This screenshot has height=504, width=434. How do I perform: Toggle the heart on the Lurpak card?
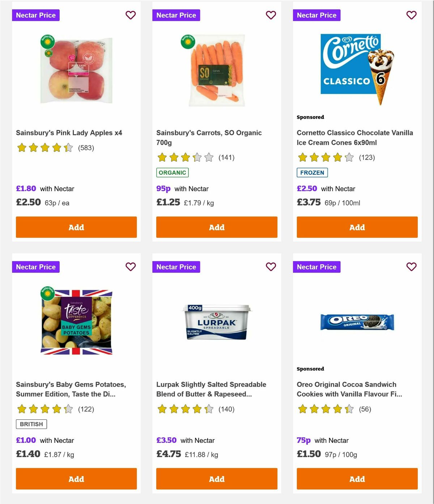point(271,267)
